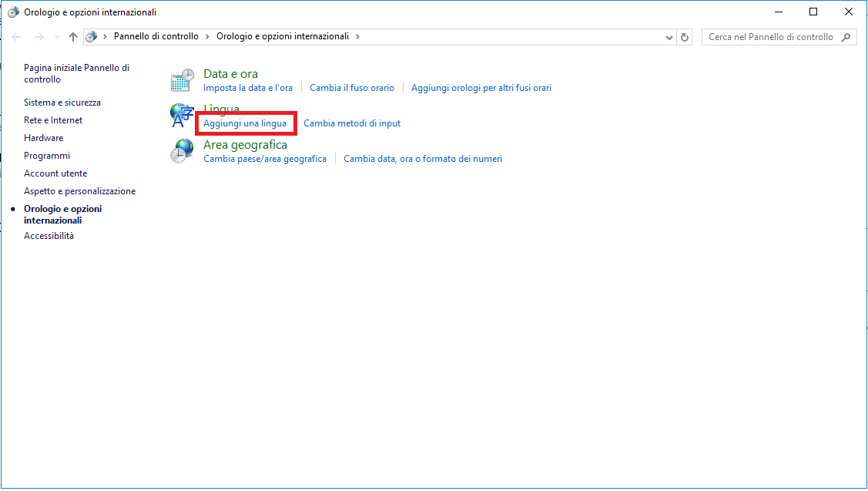The width and height of the screenshot is (868, 491).
Task: Minimize the control panel window
Action: pyautogui.click(x=779, y=12)
